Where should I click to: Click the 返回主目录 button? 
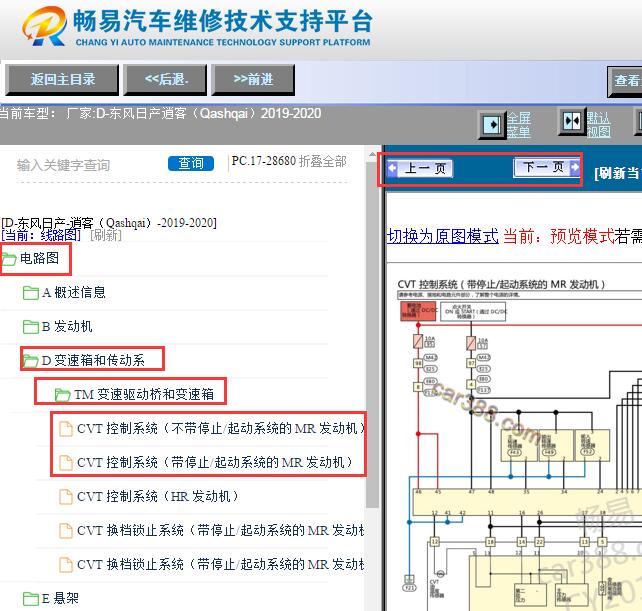pyautogui.click(x=62, y=79)
